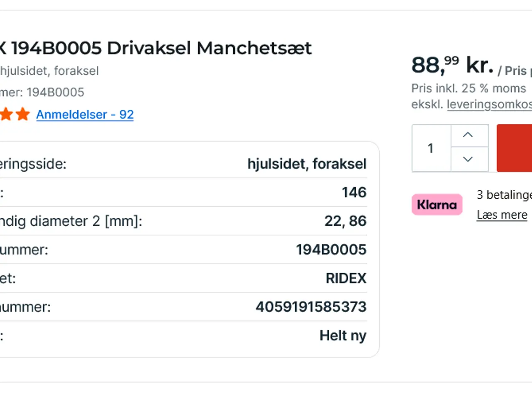Image resolution: width=532 pixels, height=399 pixels.
Task: Click the last orange rating star
Action: tap(23, 114)
